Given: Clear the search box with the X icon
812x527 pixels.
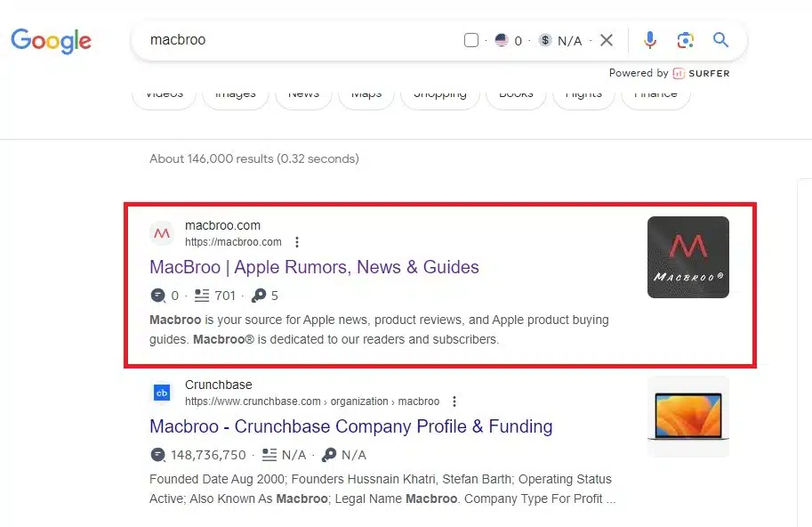Looking at the screenshot, I should [x=607, y=40].
